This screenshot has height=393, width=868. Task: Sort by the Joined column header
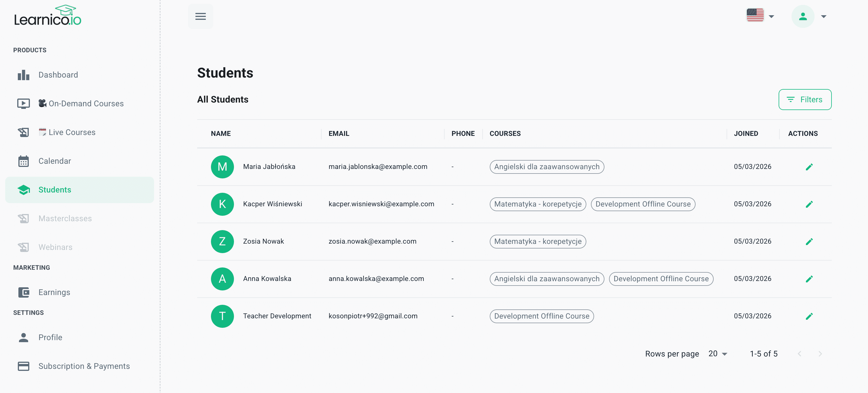click(x=746, y=134)
